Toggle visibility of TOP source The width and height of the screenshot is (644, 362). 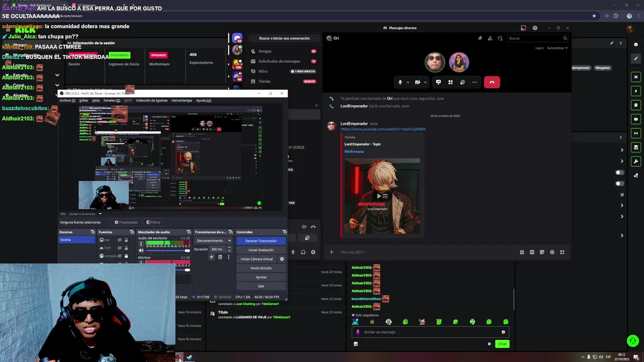[120, 248]
